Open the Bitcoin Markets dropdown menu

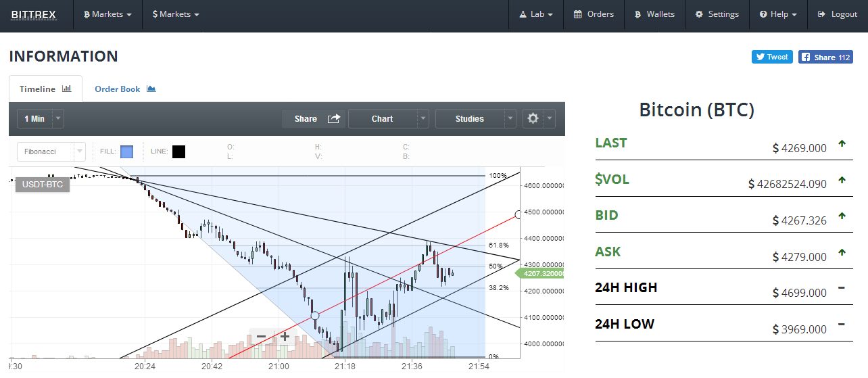pyautogui.click(x=107, y=14)
